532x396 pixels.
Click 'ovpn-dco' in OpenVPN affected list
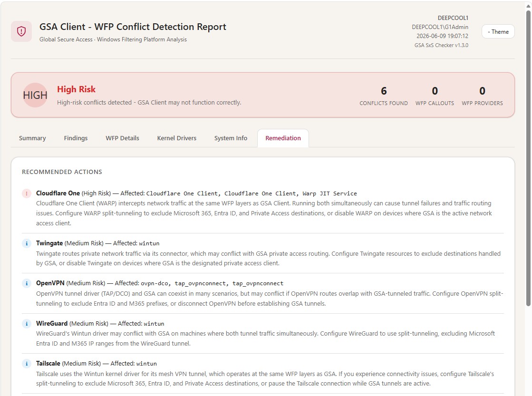[x=155, y=283]
